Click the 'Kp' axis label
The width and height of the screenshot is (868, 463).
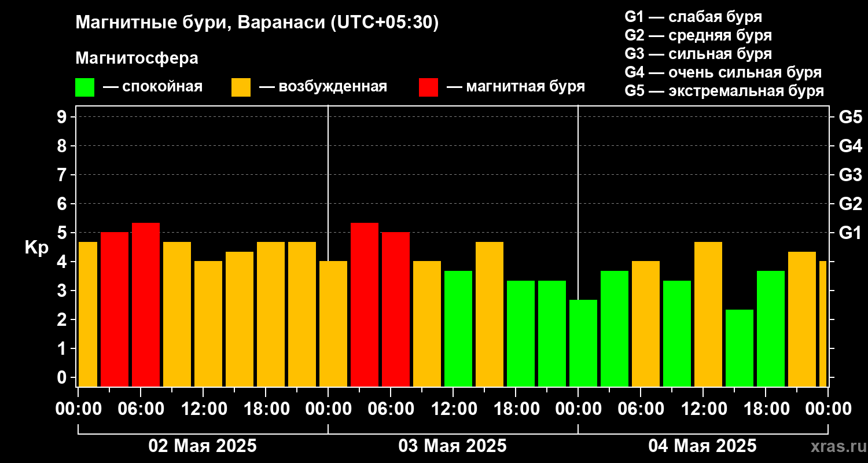[x=36, y=247]
